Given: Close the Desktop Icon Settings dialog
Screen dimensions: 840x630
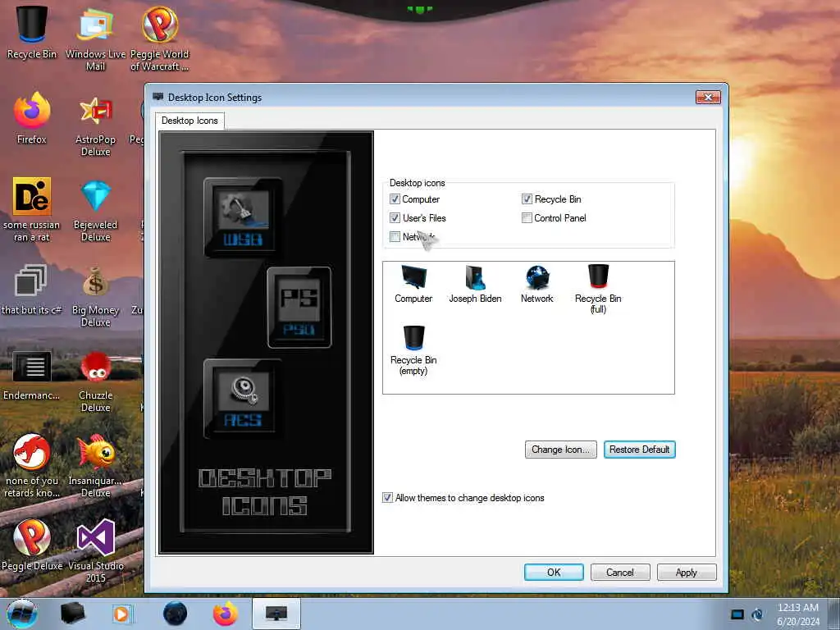Looking at the screenshot, I should (x=708, y=97).
